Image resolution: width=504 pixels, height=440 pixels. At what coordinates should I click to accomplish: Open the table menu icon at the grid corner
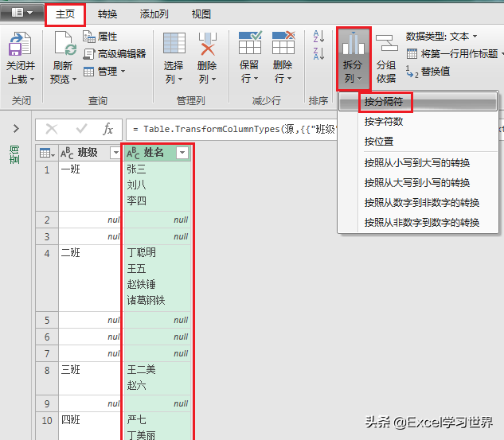[47, 153]
